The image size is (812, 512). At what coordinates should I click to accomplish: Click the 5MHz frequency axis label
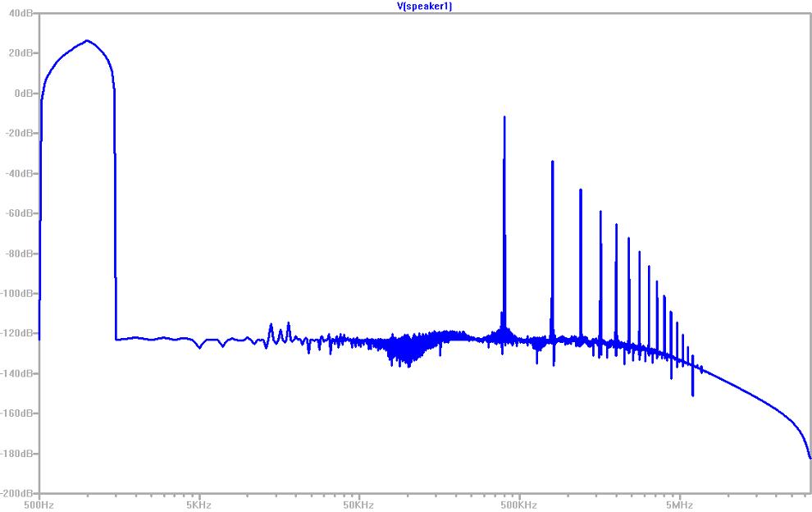pyautogui.click(x=679, y=505)
